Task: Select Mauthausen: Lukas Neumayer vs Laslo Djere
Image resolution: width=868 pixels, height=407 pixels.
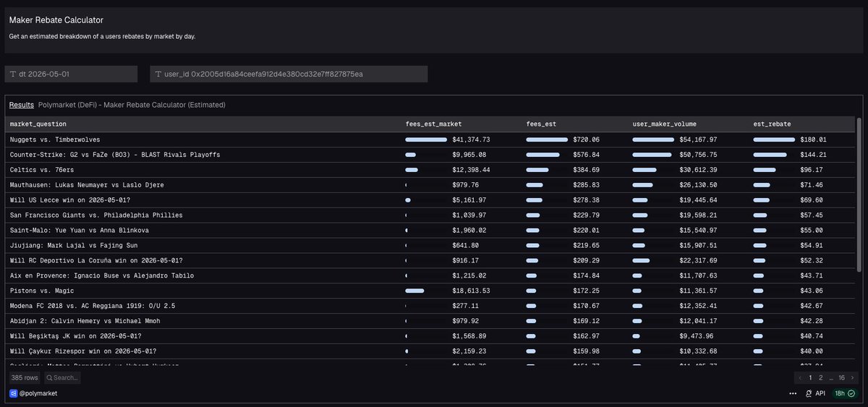Action: click(x=430, y=185)
